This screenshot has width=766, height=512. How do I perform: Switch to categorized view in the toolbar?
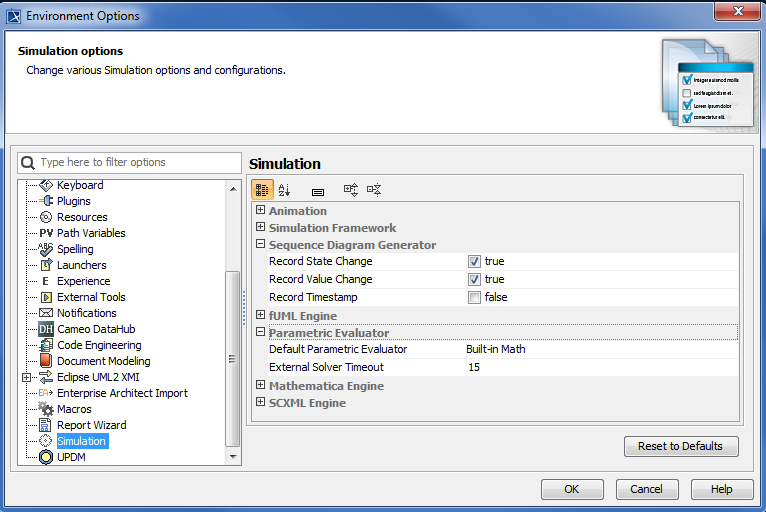[262, 190]
